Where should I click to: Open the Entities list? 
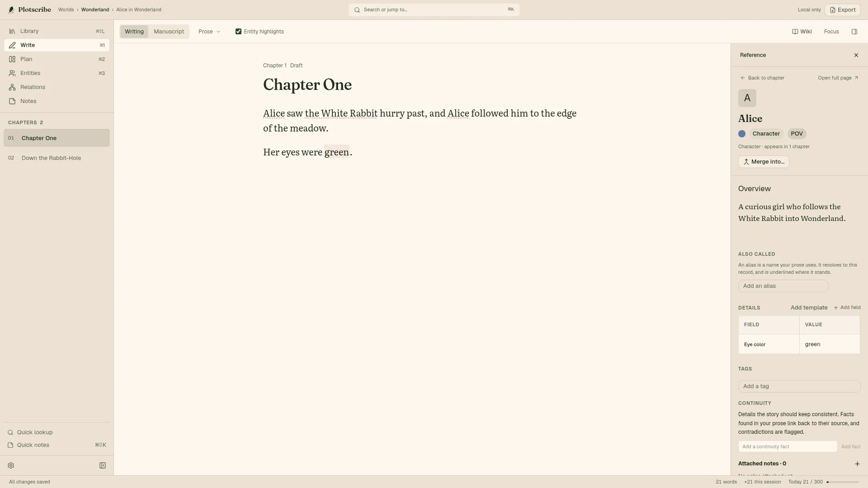tap(57, 73)
